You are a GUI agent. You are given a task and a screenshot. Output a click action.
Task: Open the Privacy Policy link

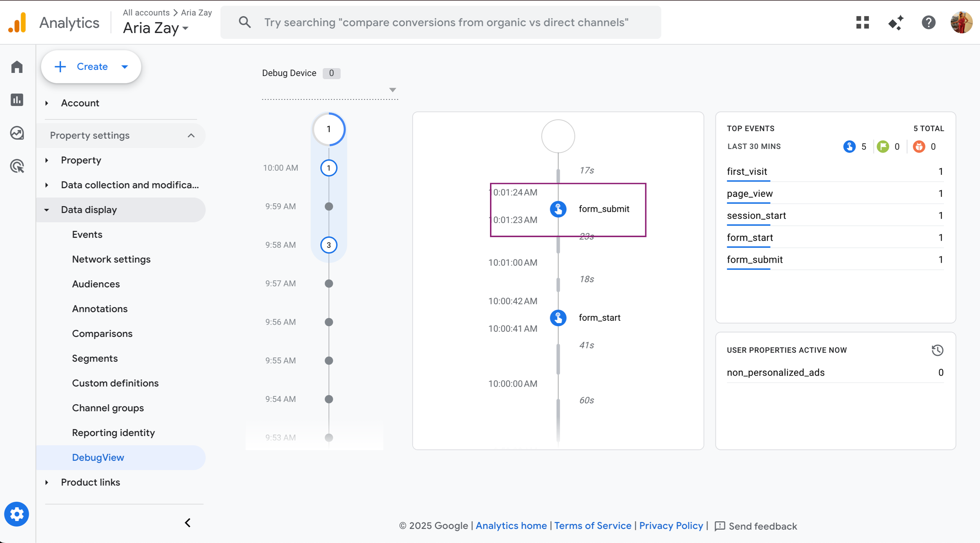point(671,526)
